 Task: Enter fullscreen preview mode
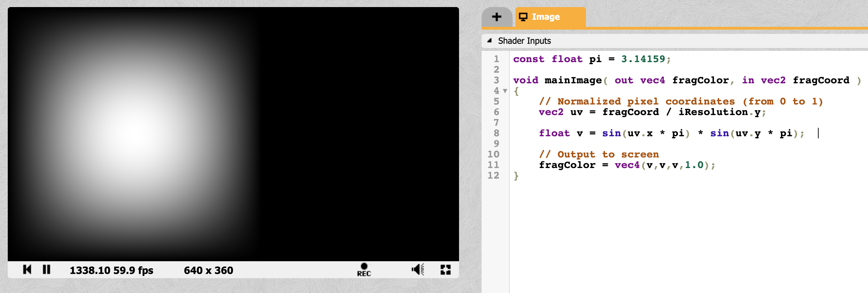[446, 270]
